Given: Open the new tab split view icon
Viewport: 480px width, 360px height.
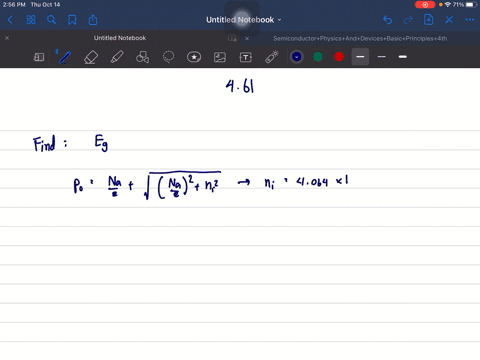Looking at the screenshot, I should [x=232, y=38].
